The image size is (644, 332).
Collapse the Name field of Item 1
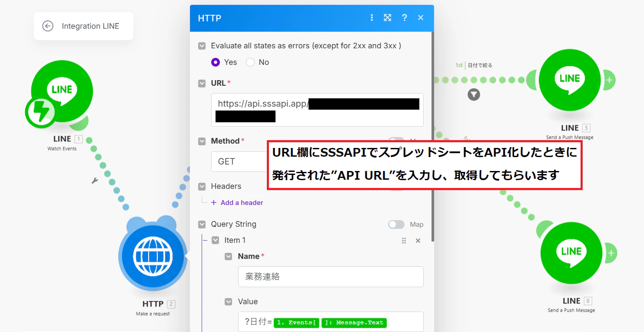pyautogui.click(x=229, y=257)
